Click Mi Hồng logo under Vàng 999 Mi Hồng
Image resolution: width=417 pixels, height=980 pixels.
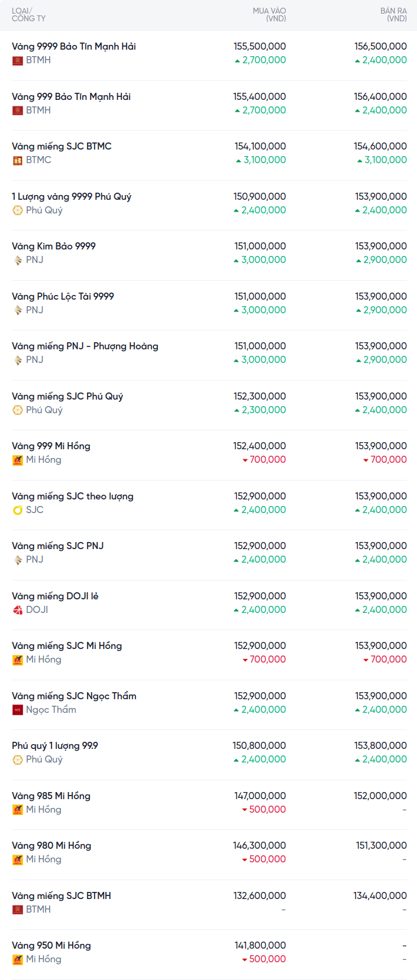pos(18,460)
